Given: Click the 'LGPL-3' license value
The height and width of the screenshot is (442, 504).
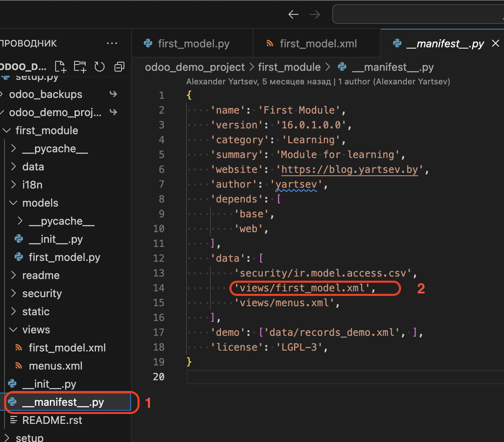Looking at the screenshot, I should (x=299, y=347).
